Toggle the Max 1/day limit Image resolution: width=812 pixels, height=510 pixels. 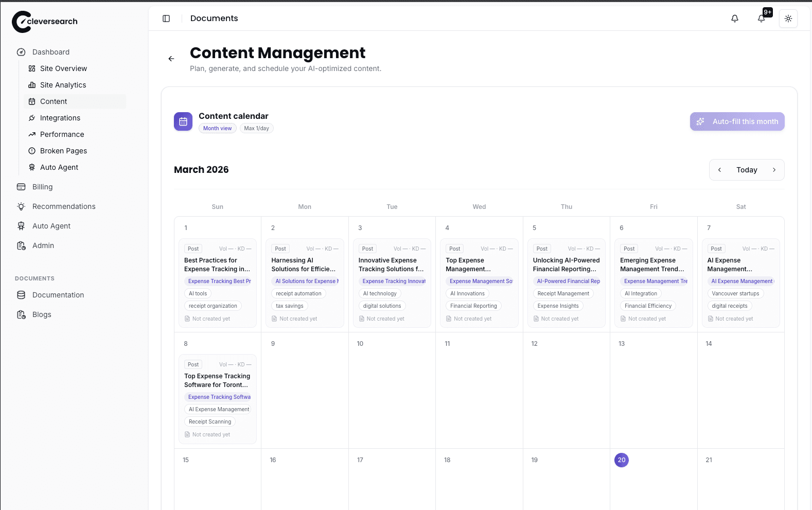pyautogui.click(x=256, y=128)
